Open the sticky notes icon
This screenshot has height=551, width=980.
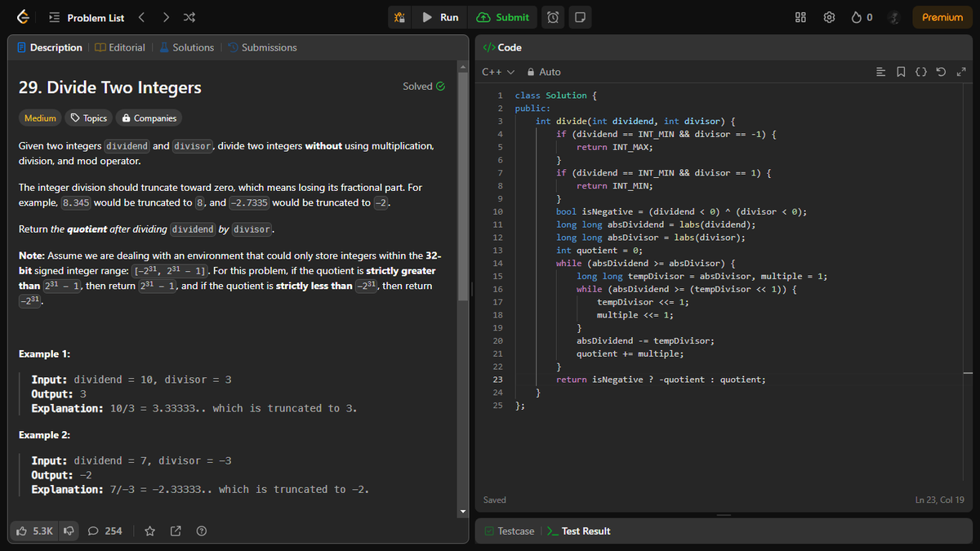[579, 17]
